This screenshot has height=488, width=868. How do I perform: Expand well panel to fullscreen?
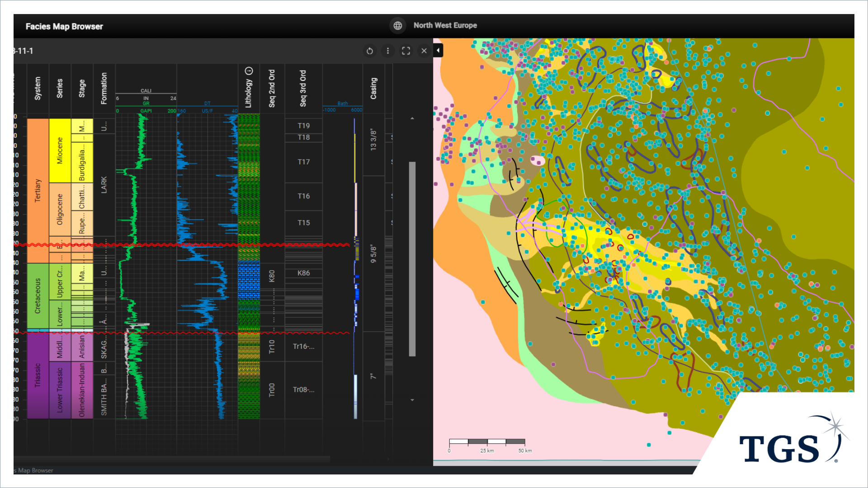pos(406,51)
